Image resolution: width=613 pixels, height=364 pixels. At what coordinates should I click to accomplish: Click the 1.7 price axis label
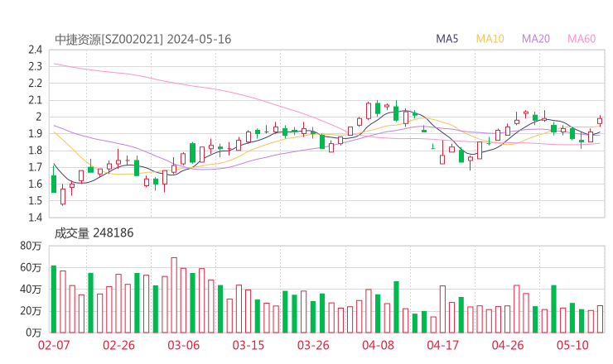(35, 167)
